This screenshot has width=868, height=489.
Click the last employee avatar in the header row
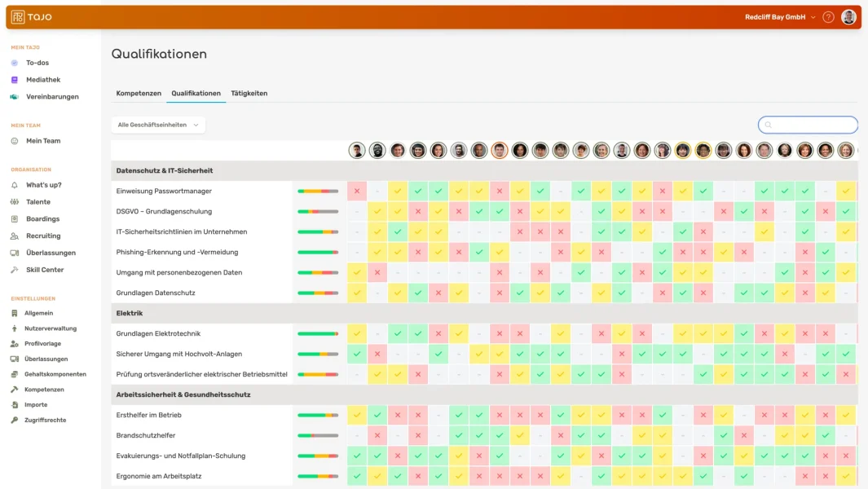[846, 151]
